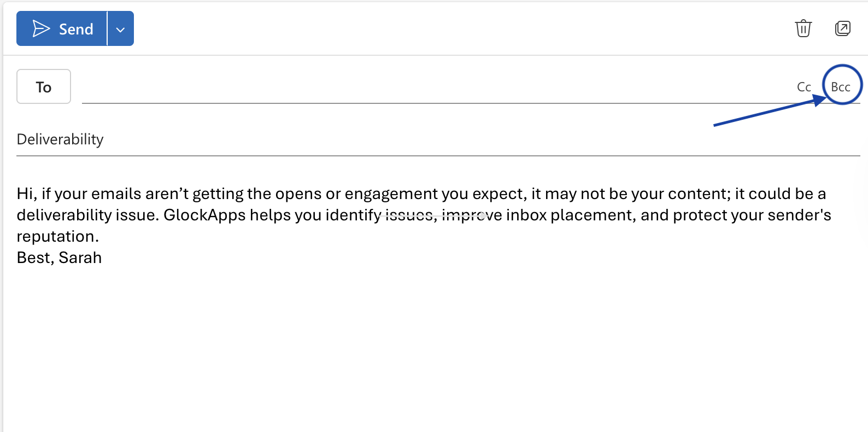This screenshot has width=868, height=432.
Task: Open the To recipients picker
Action: point(44,86)
